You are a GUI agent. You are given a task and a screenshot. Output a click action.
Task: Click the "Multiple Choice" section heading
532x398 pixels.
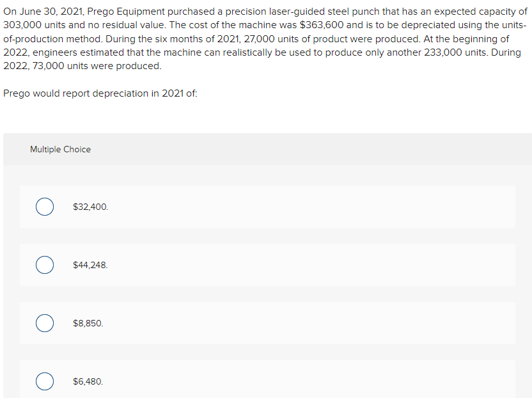pos(60,150)
